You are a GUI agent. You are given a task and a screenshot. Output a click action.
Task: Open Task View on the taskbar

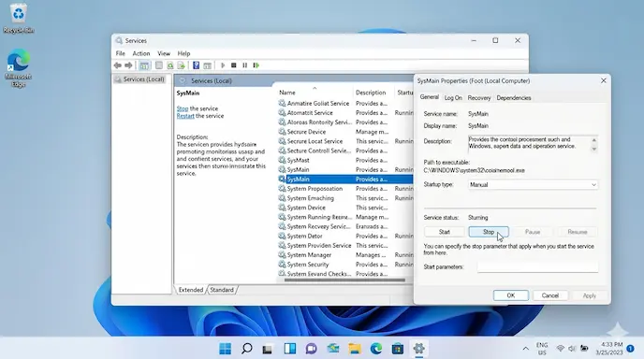point(268,349)
